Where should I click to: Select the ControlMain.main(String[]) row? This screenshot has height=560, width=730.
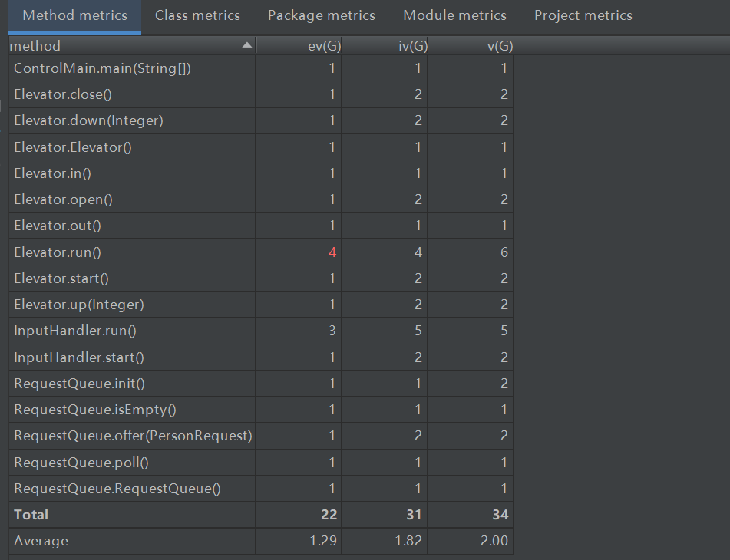pos(102,68)
